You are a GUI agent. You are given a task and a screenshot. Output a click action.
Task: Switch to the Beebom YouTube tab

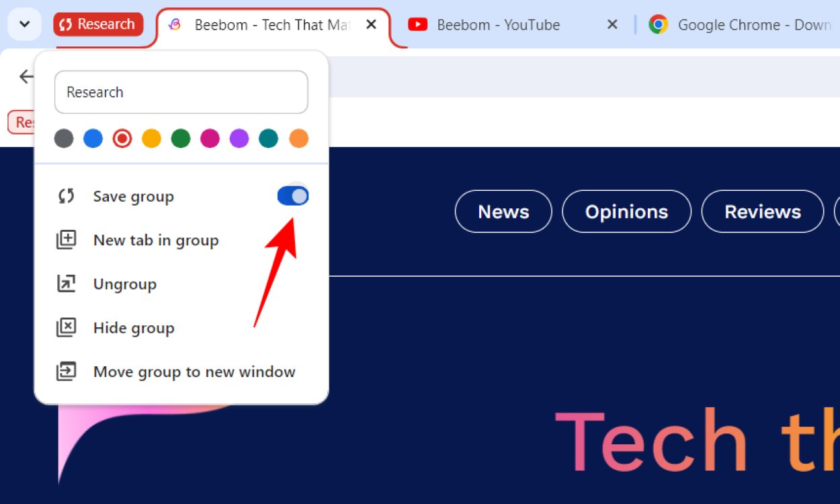[x=497, y=24]
